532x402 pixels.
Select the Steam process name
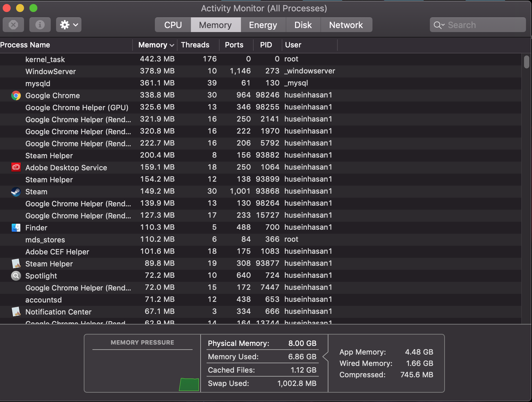pos(36,192)
